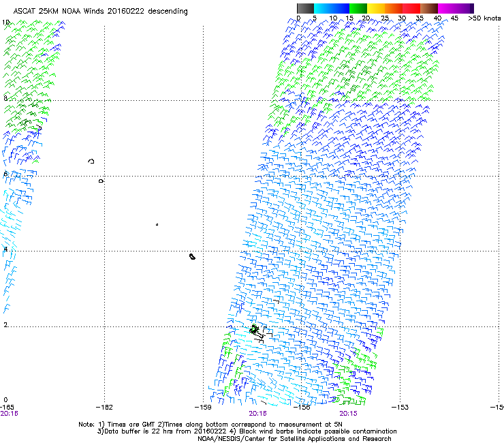Click latitude label 8 on left axis

click(5, 98)
